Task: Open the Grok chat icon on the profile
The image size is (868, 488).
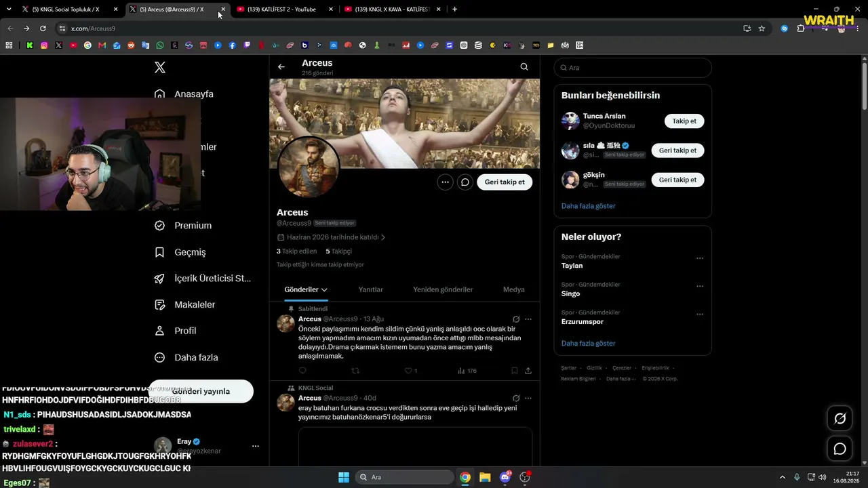Action: pos(465,182)
